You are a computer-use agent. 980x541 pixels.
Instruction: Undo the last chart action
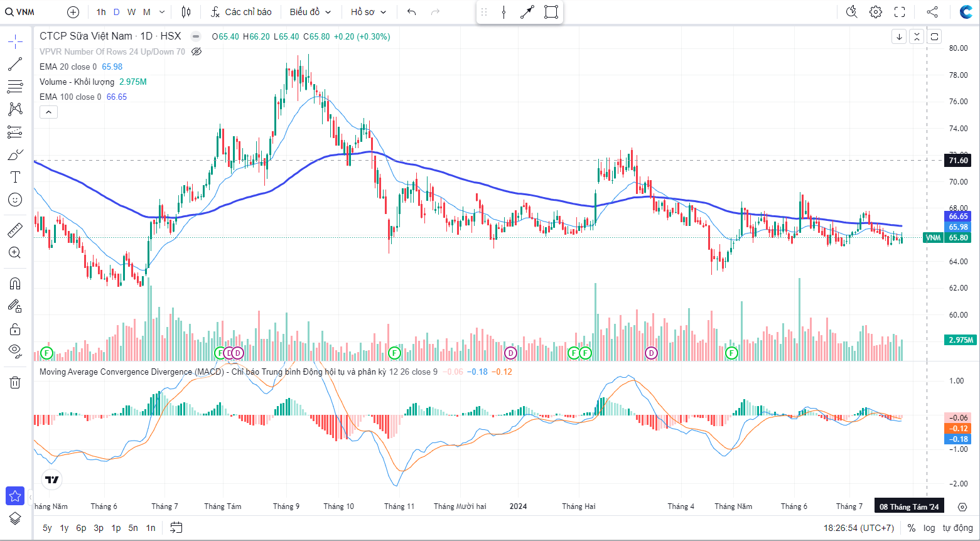pos(411,12)
